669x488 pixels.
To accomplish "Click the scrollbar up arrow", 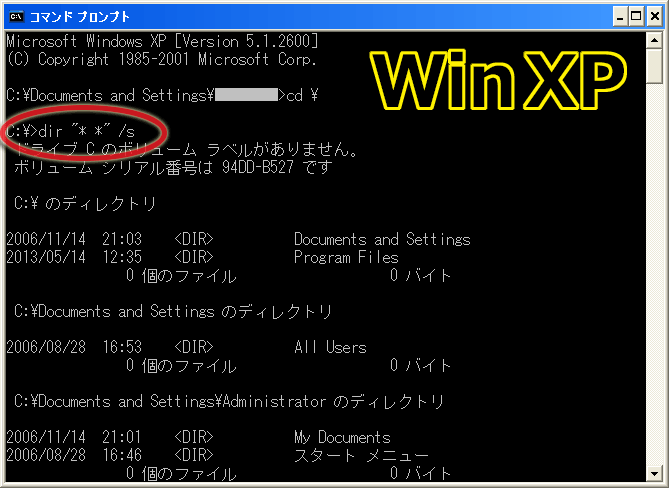I will (654, 41).
